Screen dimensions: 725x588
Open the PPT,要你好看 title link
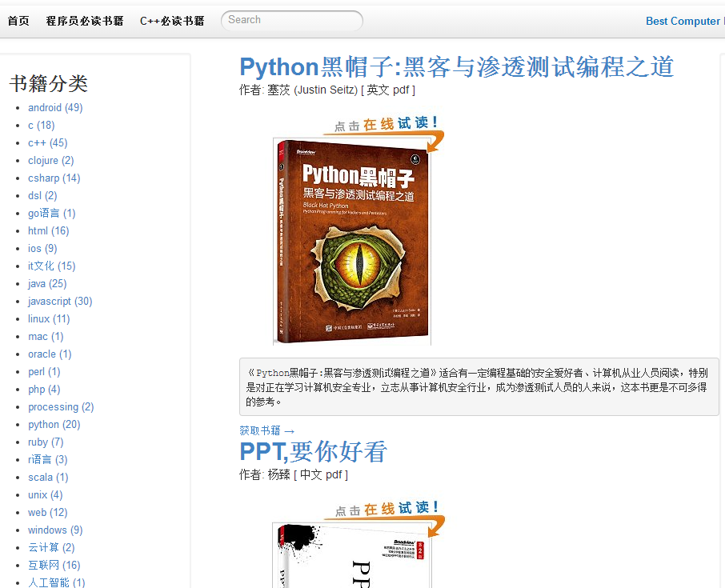tap(313, 451)
